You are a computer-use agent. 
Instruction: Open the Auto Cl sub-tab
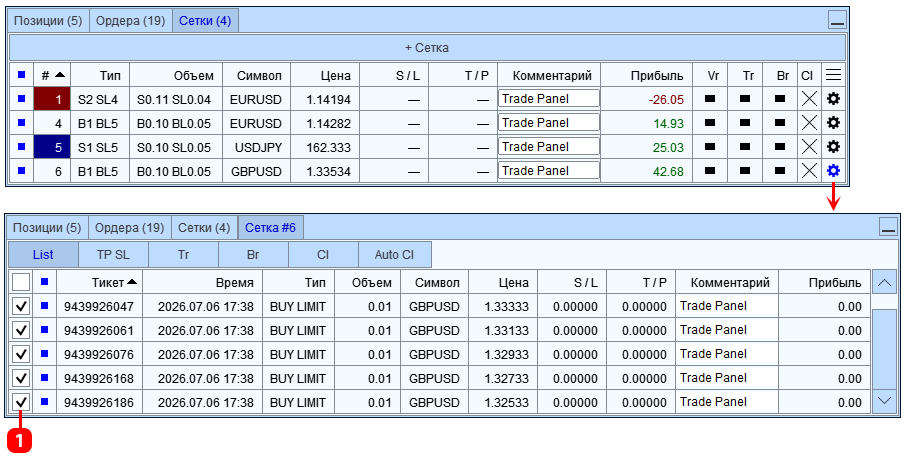tap(395, 255)
